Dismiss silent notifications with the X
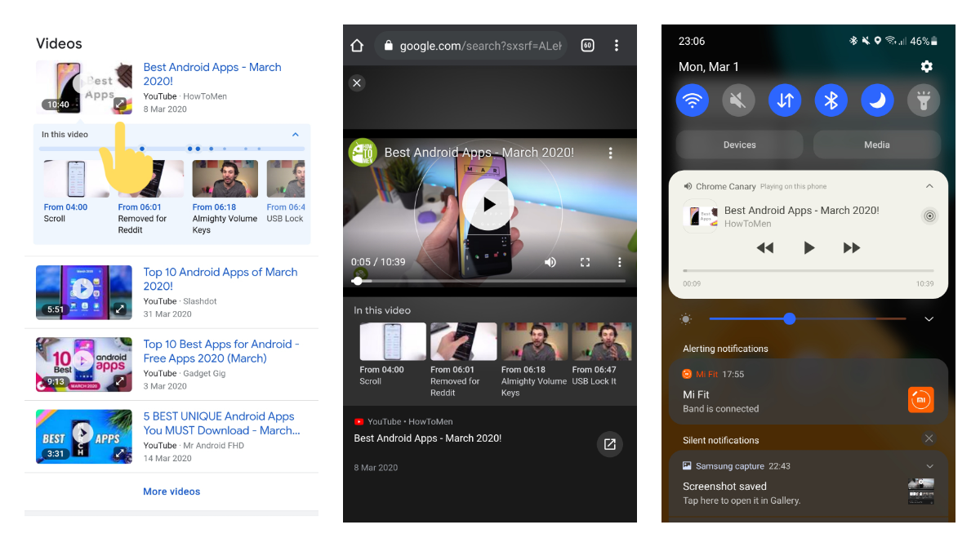 pos(929,438)
